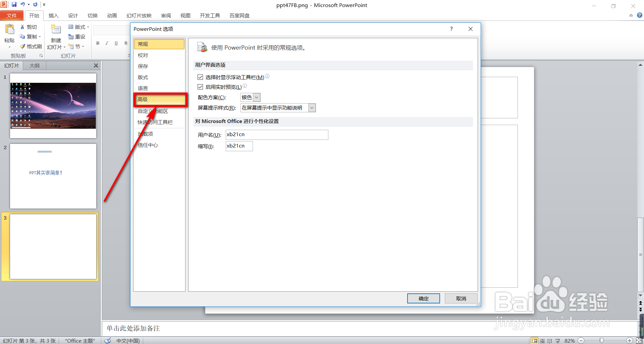
Task: Switch to the Animations (动画) ribbon tab
Action: (x=112, y=15)
